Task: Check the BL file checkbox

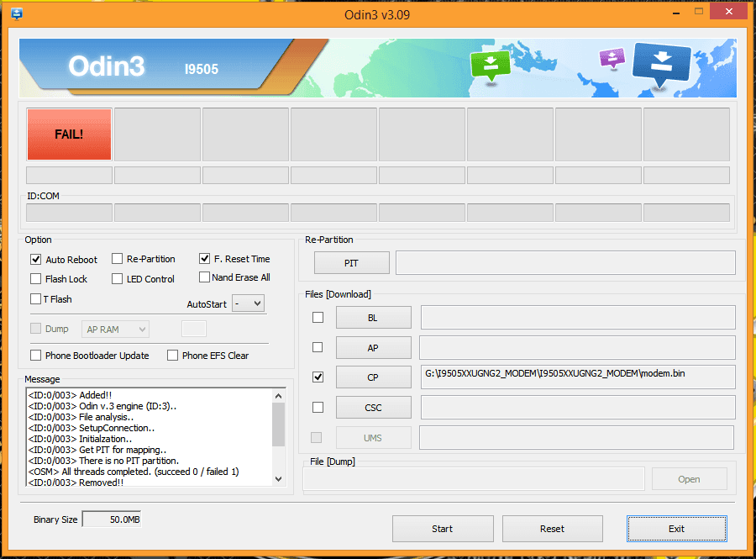Action: pos(318,318)
